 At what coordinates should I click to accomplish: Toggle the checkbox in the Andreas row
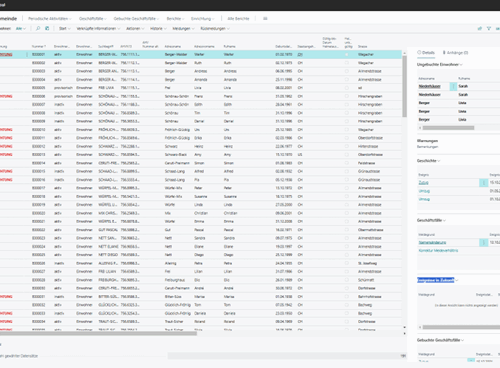click(x=347, y=71)
